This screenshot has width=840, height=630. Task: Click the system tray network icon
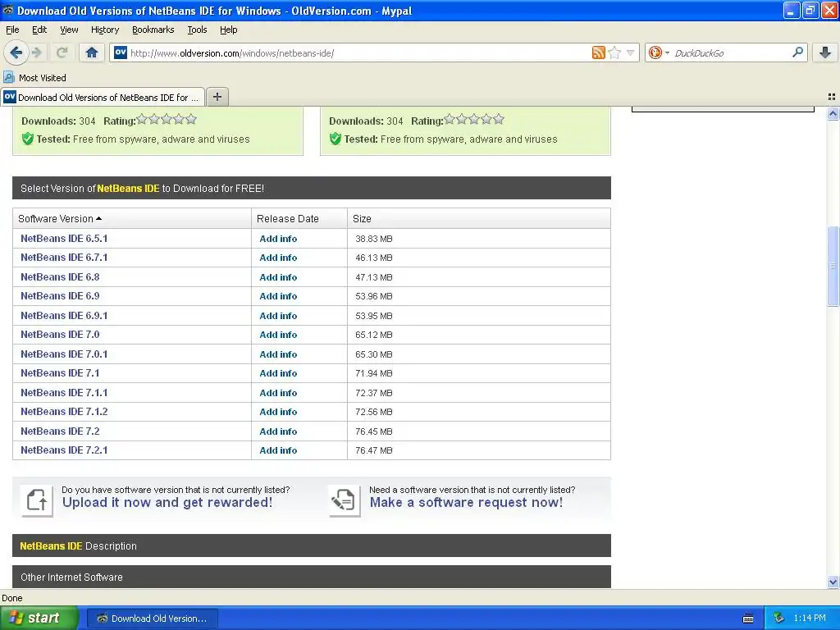[779, 618]
